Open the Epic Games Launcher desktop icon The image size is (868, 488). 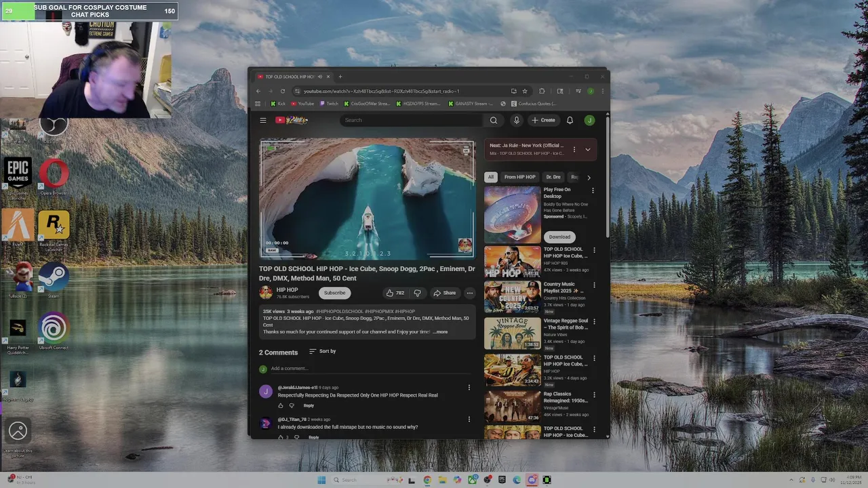click(x=18, y=178)
